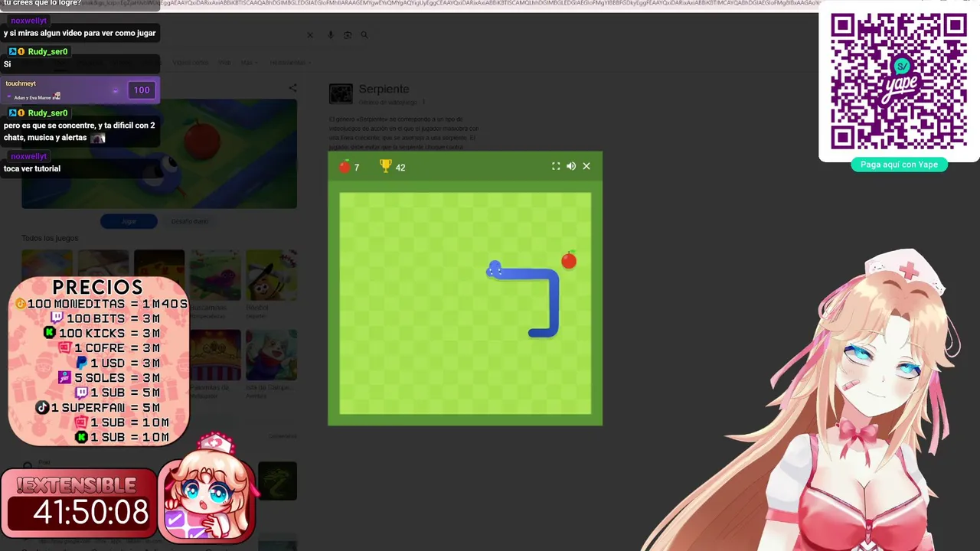
Task: Open the Buscaminas game thumbnail
Action: (215, 275)
